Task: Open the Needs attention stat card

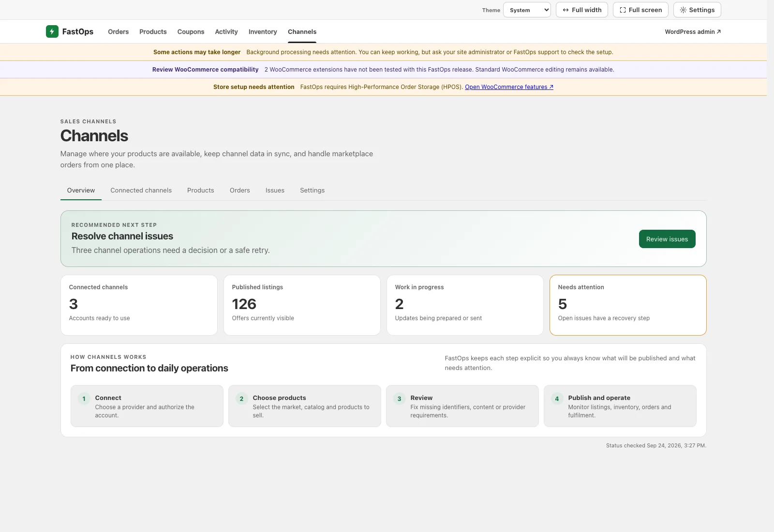Action: (x=628, y=305)
